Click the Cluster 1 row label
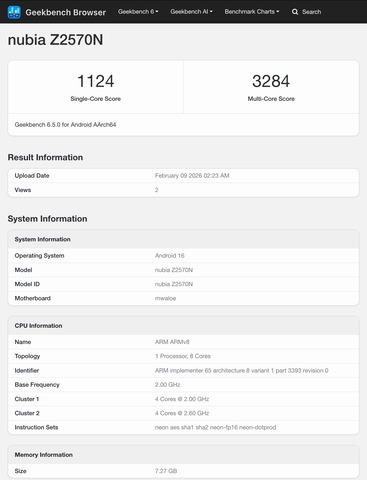 click(27, 399)
